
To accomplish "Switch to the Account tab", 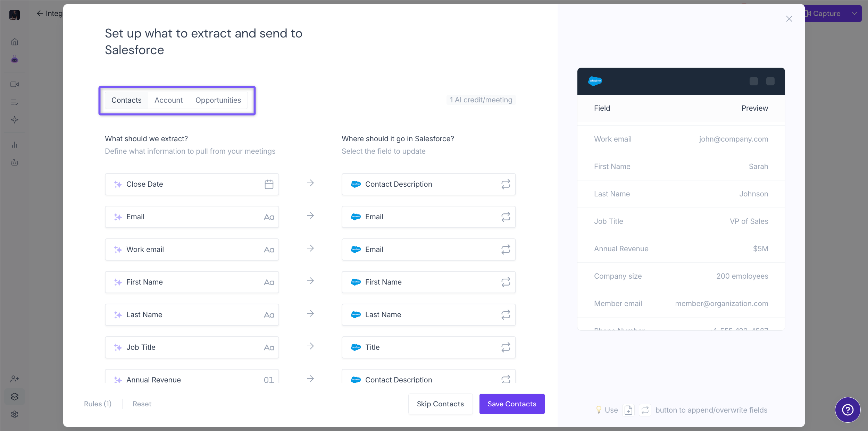I will (x=168, y=100).
